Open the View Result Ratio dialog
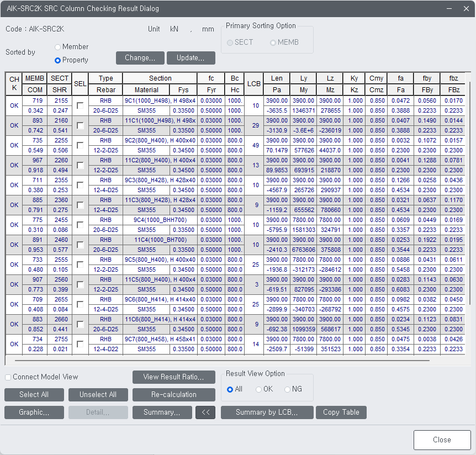Image resolution: width=476 pixels, height=455 pixels. (173, 377)
